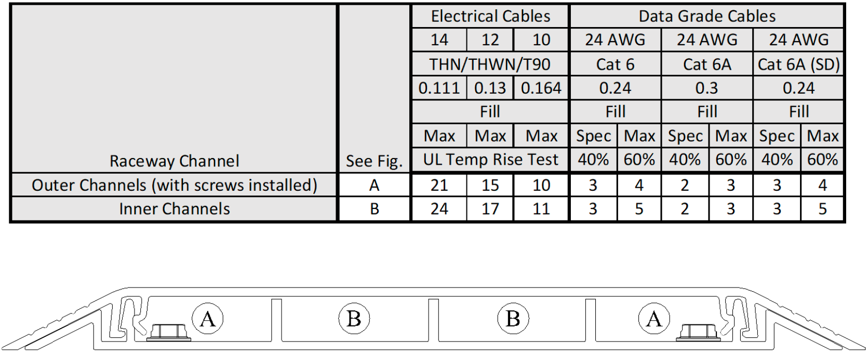Click value 21 in Outer Channels row
The height and width of the screenshot is (353, 868).
coord(439,185)
